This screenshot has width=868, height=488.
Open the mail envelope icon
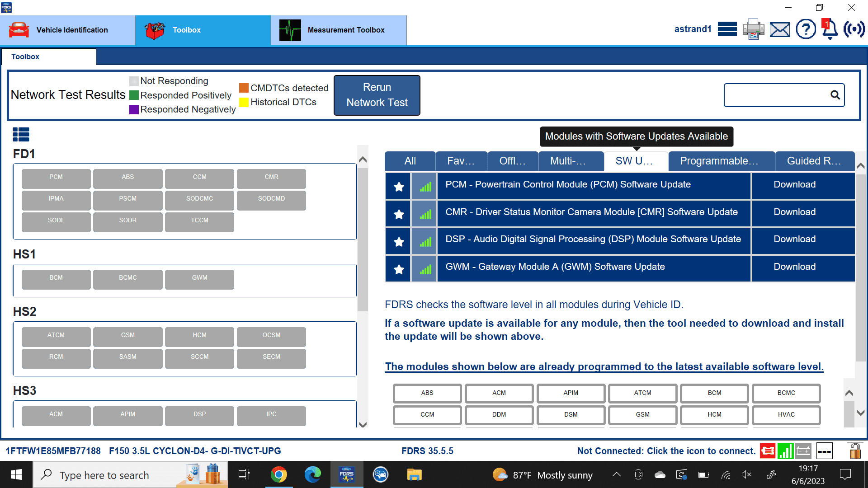[779, 30]
